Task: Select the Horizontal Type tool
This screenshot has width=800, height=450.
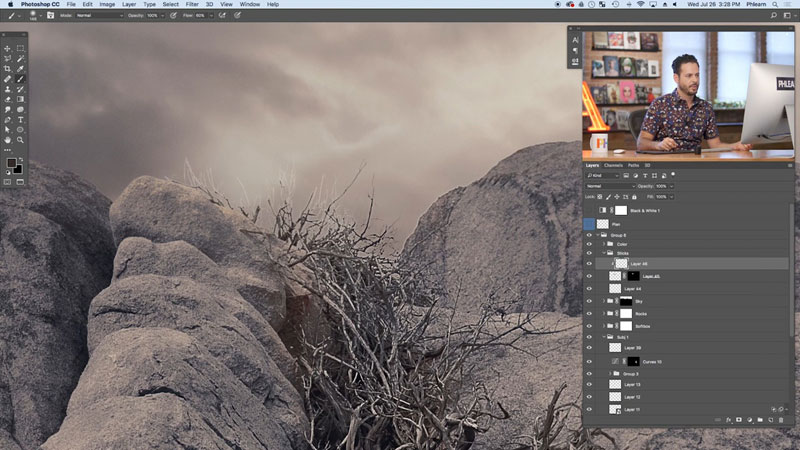Action: pos(20,120)
